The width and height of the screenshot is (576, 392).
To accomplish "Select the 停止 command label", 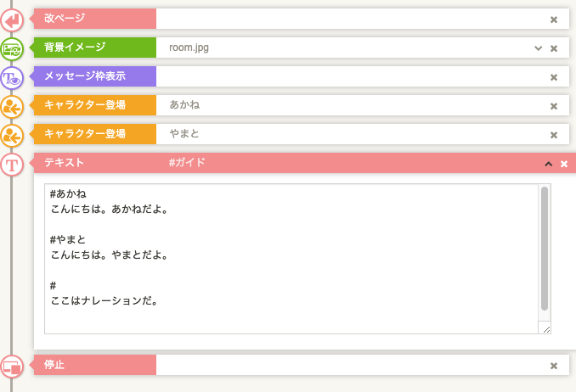I will click(94, 365).
